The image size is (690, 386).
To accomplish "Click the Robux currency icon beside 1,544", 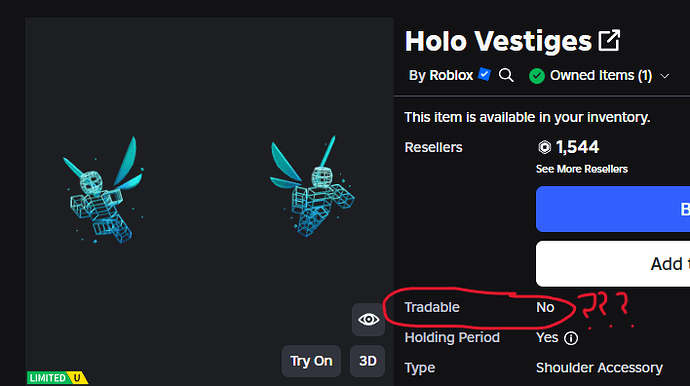I will tap(544, 147).
